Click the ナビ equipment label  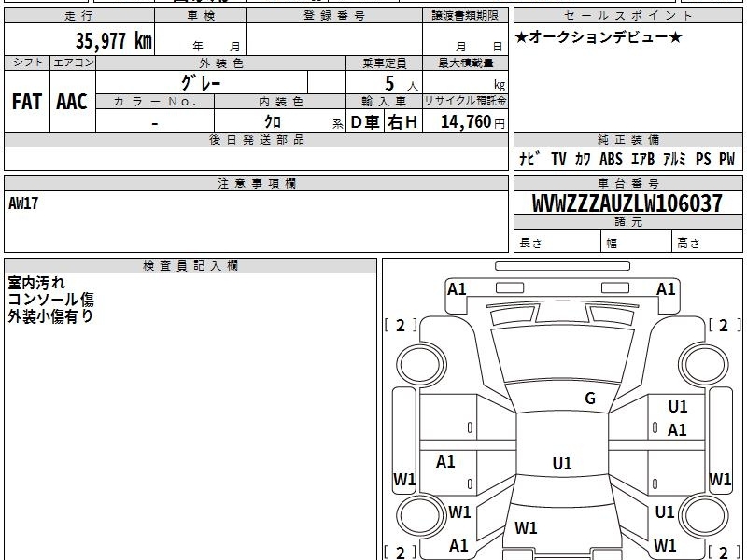(529, 159)
